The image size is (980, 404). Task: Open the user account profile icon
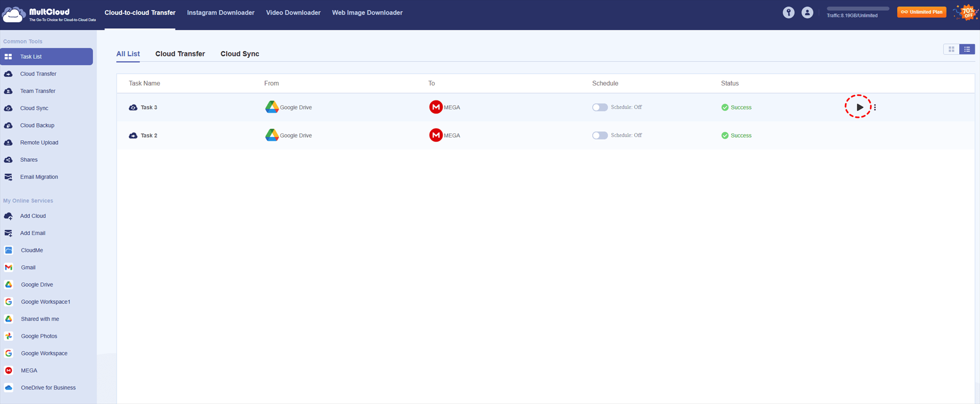[807, 12]
